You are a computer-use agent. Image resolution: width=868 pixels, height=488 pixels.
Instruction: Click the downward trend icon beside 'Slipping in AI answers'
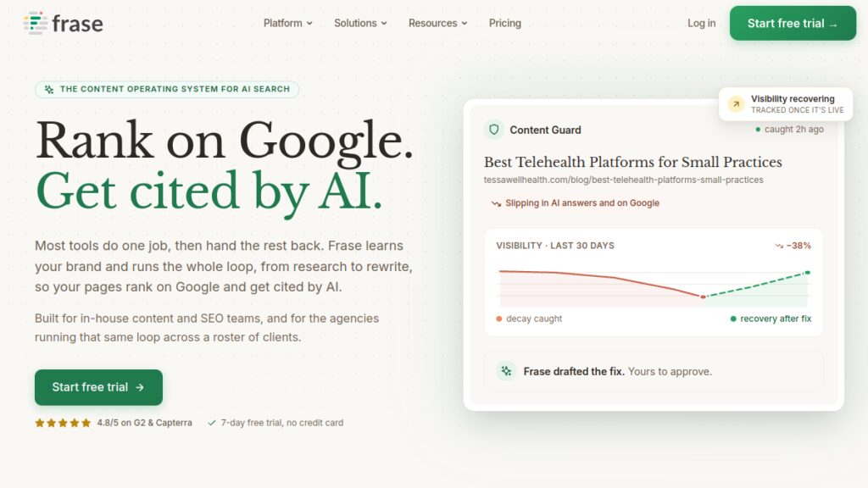496,203
